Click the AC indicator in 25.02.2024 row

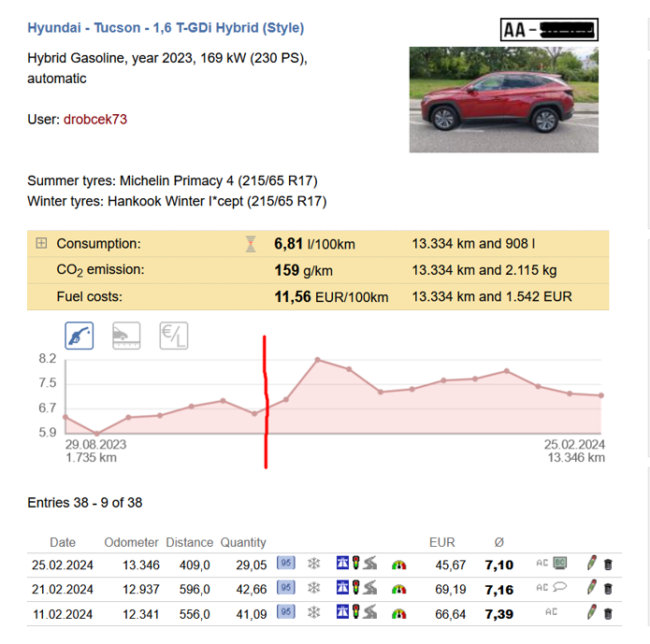[542, 563]
